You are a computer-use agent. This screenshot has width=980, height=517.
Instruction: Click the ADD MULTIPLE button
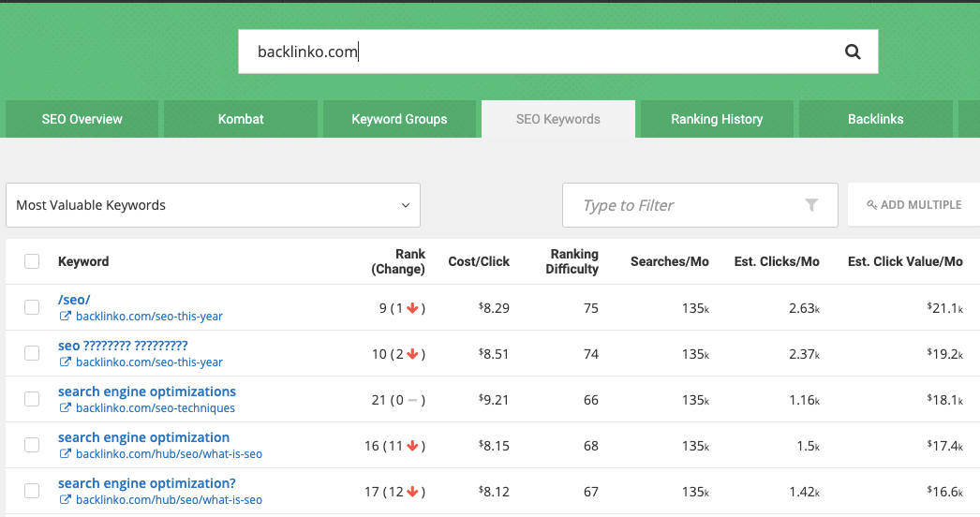tap(913, 205)
